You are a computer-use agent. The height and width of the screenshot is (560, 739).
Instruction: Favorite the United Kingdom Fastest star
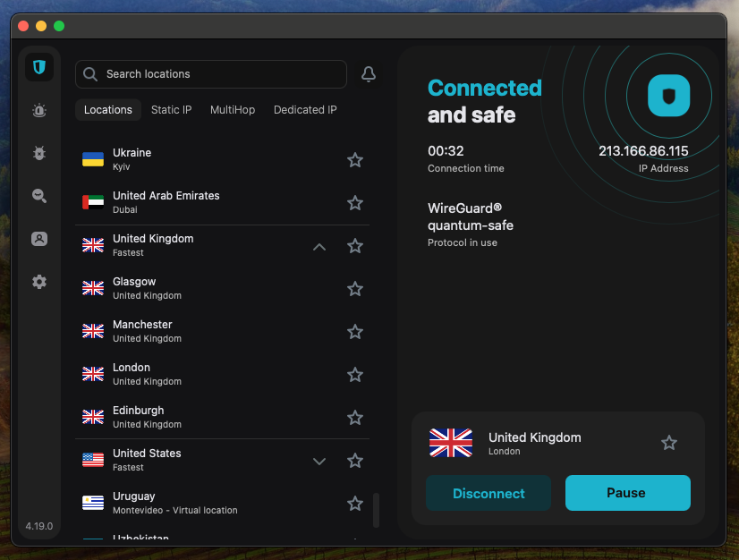click(355, 246)
